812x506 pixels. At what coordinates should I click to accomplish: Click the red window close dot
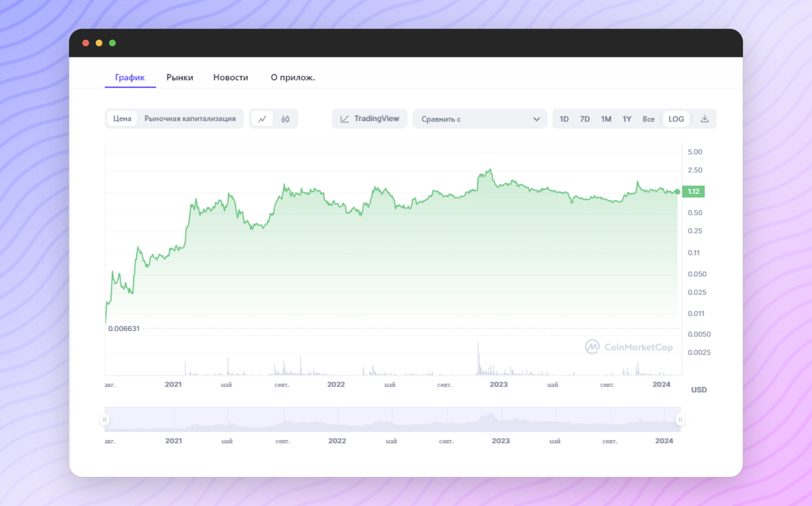(x=85, y=43)
